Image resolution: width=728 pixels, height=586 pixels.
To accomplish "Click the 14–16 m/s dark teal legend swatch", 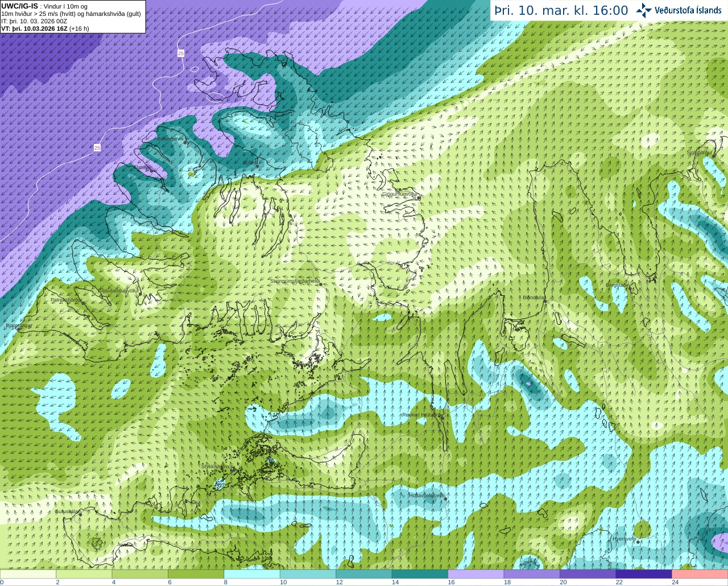I will [x=420, y=574].
